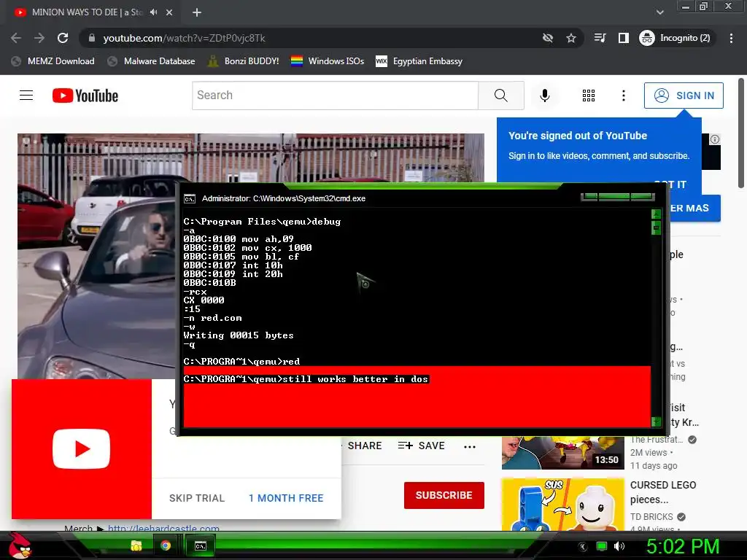Search with your voice microphone

click(544, 96)
